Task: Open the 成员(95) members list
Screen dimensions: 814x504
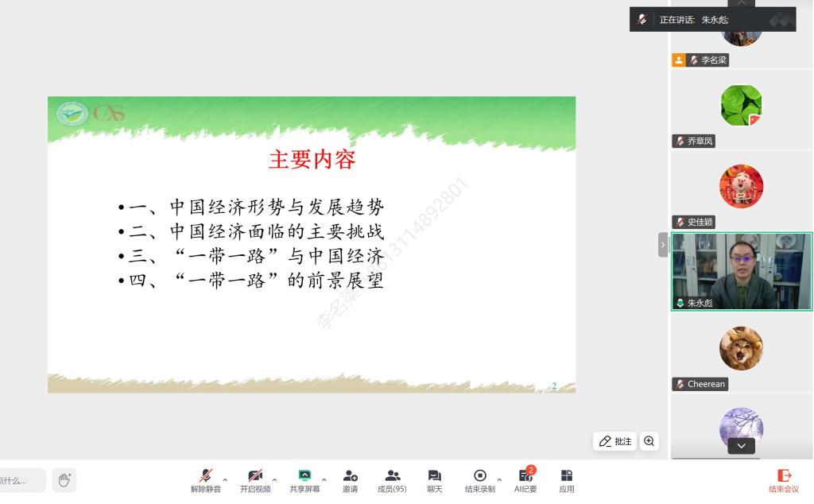Action: [x=392, y=480]
